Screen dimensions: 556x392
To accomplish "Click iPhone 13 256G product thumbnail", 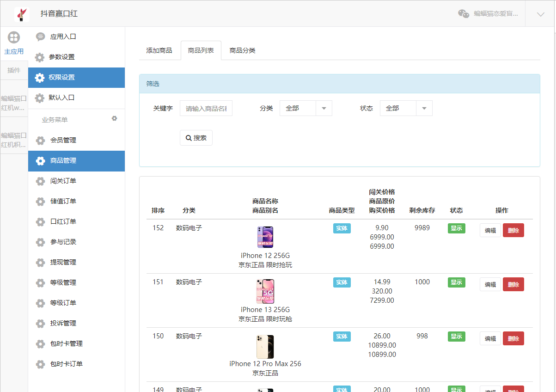I will 265,291.
